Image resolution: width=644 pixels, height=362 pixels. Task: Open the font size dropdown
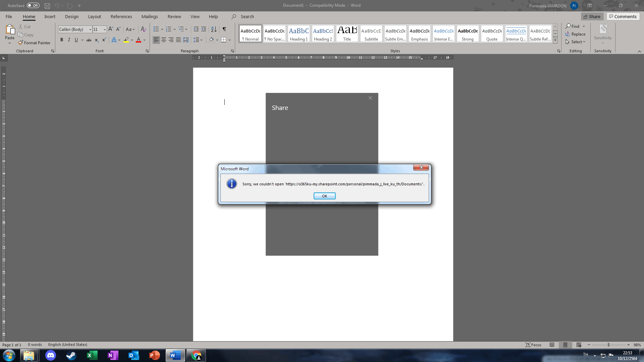(x=105, y=29)
